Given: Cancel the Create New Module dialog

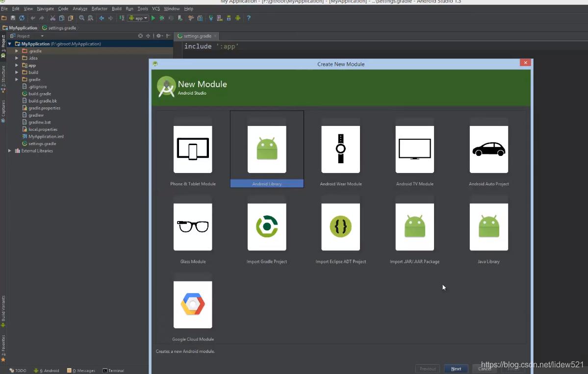Looking at the screenshot, I should [484, 369].
